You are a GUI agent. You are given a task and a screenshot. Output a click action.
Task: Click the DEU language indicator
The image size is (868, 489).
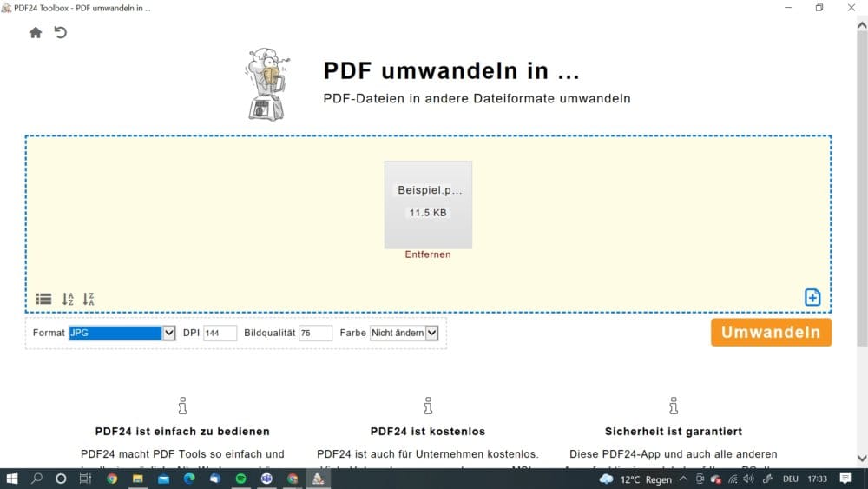(790, 479)
